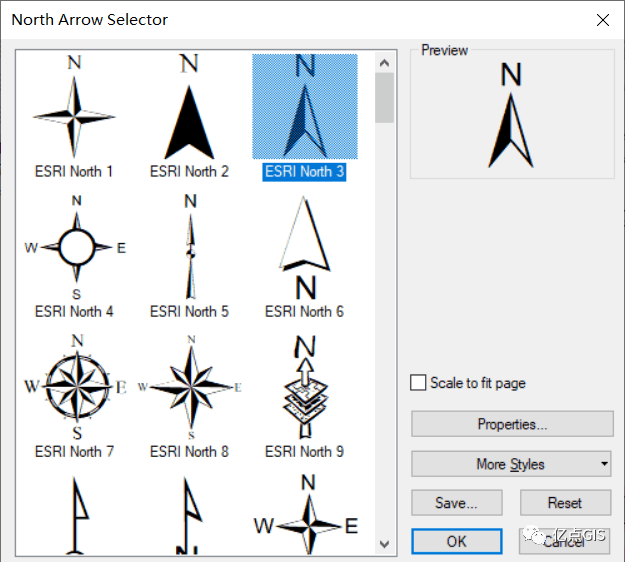625x562 pixels.
Task: Choose the ESRI North 9 stacked map layers icon
Action: 305,387
